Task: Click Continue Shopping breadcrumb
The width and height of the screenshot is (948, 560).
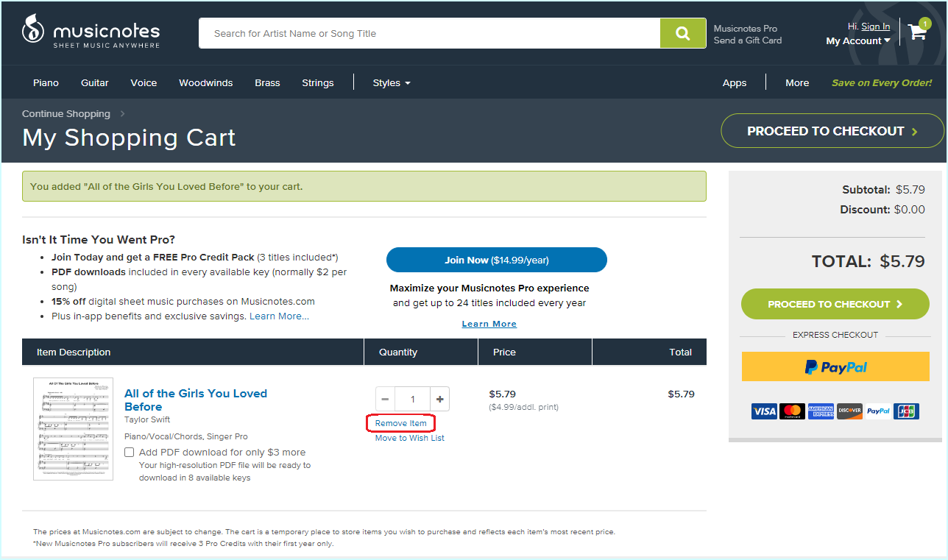Action: pyautogui.click(x=66, y=113)
